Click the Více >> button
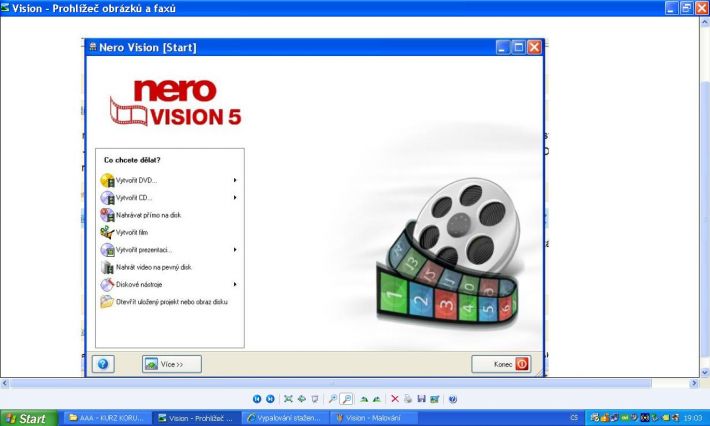 (x=172, y=364)
